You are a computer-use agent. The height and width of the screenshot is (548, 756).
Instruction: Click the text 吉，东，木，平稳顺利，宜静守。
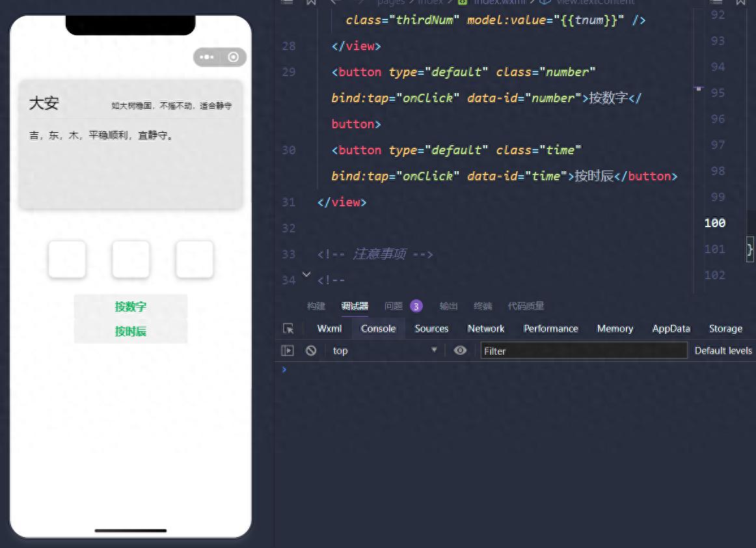click(x=101, y=135)
